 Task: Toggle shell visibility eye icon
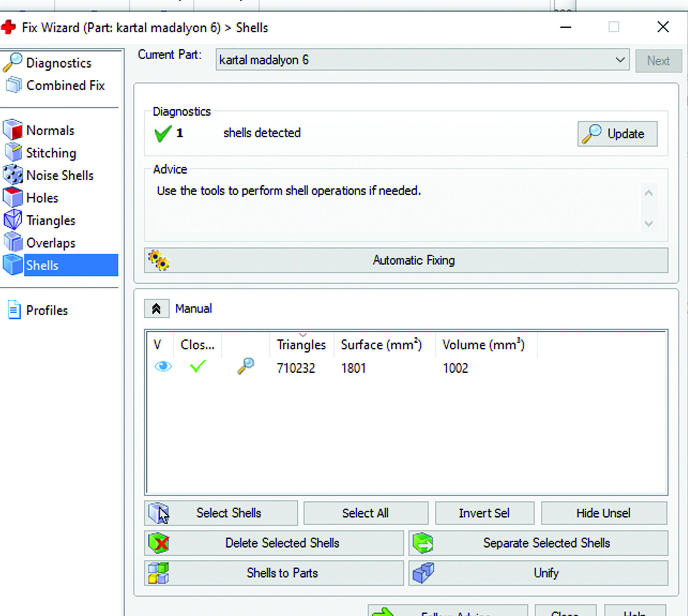(x=163, y=366)
